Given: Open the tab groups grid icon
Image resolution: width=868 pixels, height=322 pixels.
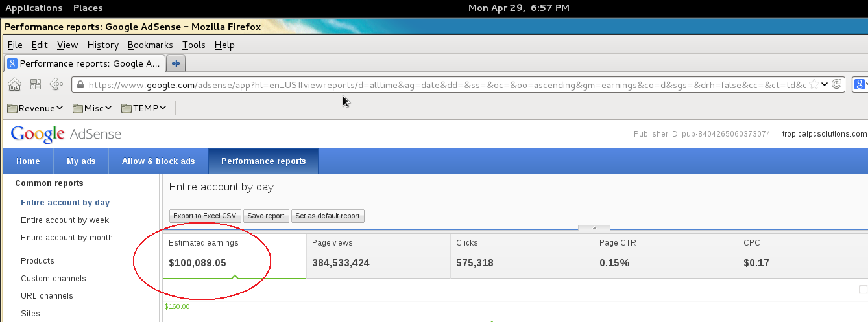Looking at the screenshot, I should pyautogui.click(x=36, y=84).
